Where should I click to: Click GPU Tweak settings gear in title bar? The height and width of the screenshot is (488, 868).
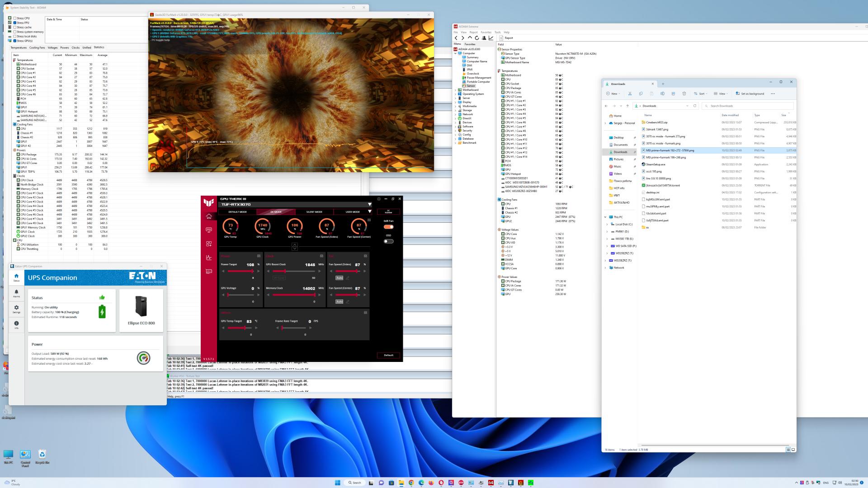tap(379, 199)
